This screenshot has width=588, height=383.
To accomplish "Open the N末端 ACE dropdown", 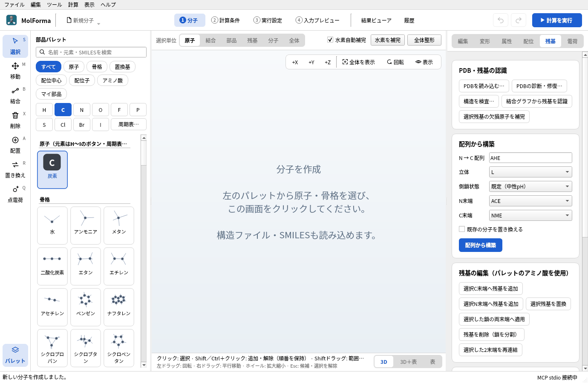I will (530, 201).
